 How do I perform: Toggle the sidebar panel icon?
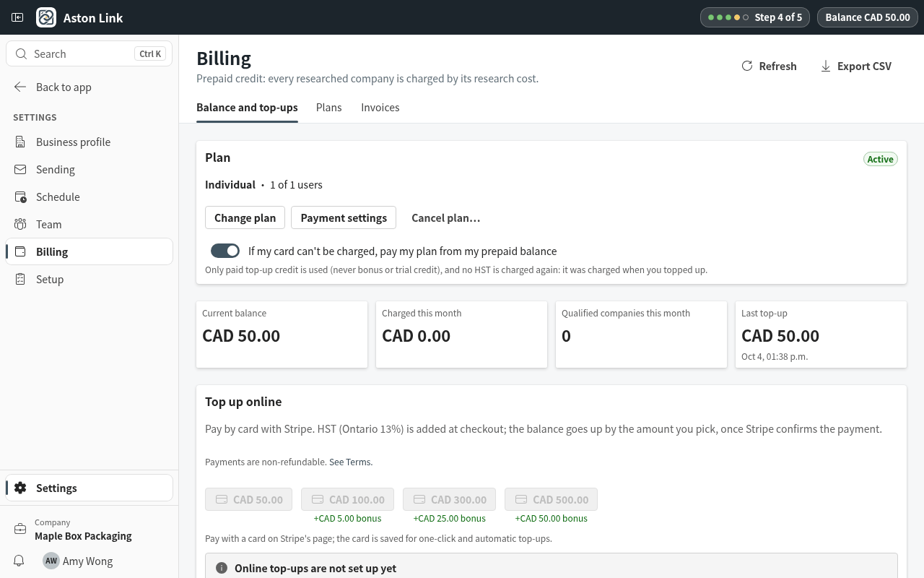pyautogui.click(x=17, y=17)
